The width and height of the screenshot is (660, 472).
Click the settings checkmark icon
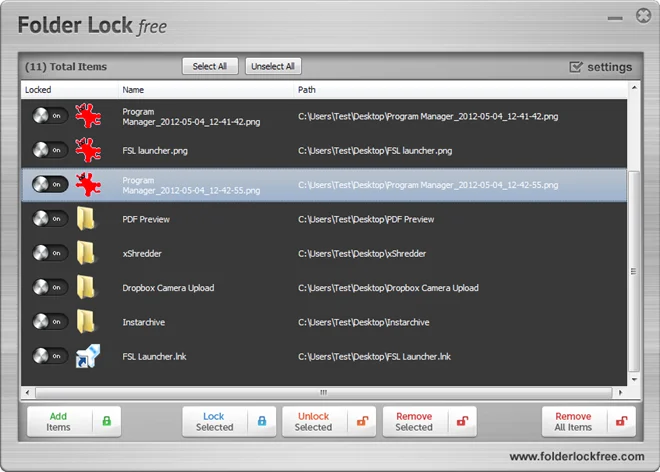coord(576,67)
